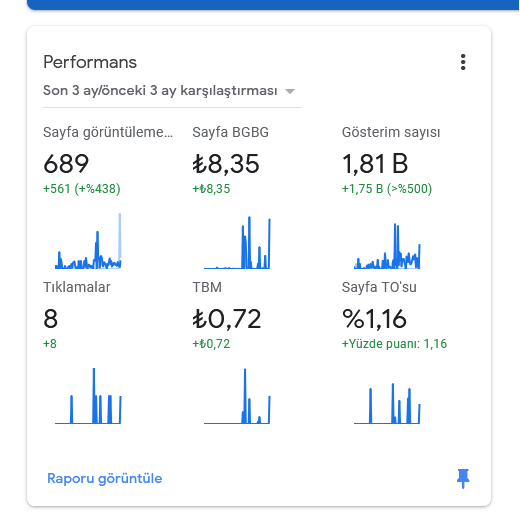Select the Tıklamalar value 8

pyautogui.click(x=51, y=319)
